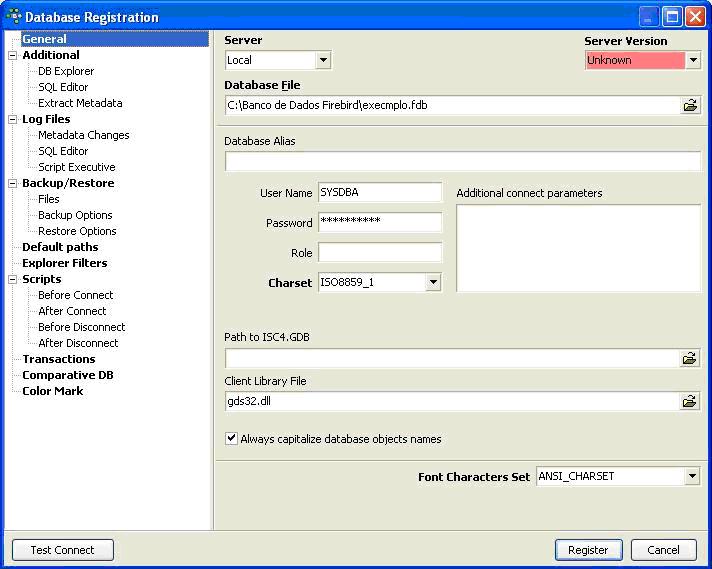This screenshot has height=569, width=712.
Task: Open the Charset dropdown
Action: [432, 283]
